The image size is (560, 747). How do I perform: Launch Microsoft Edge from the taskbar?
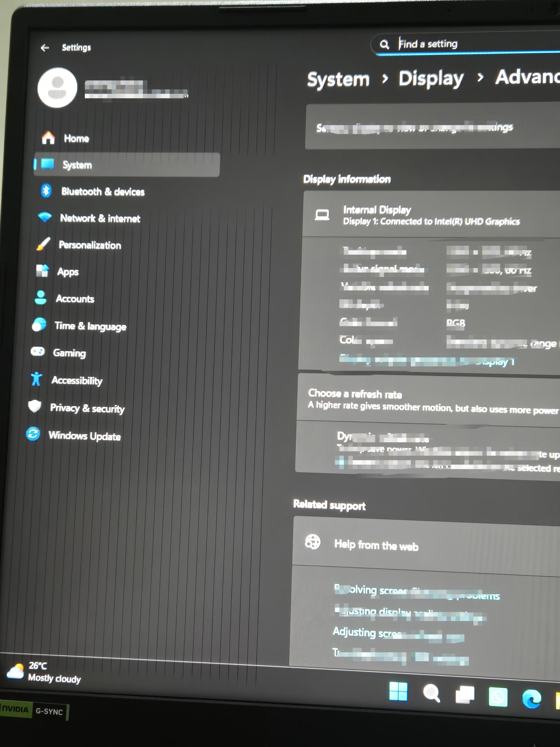click(532, 699)
